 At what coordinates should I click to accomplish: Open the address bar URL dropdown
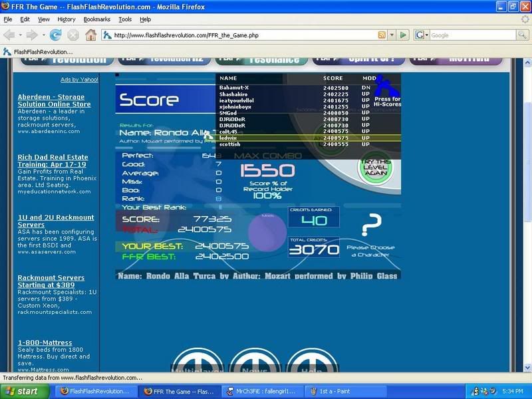[392, 35]
